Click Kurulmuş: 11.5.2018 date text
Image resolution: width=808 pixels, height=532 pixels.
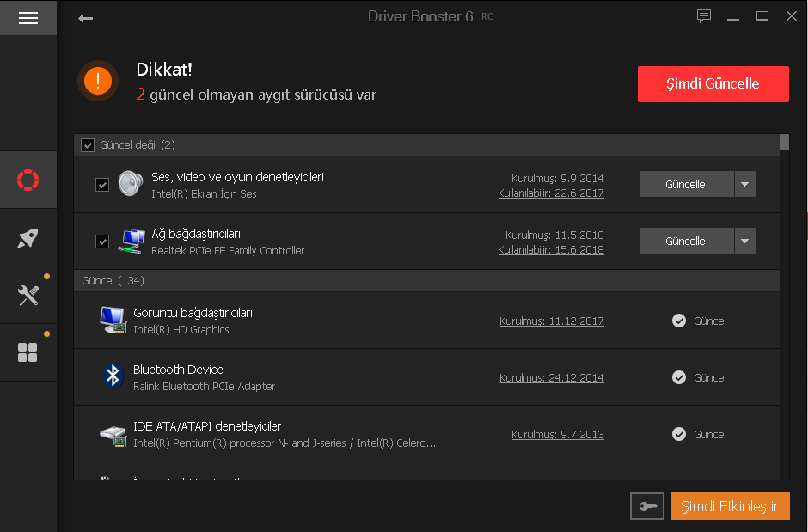(x=554, y=235)
